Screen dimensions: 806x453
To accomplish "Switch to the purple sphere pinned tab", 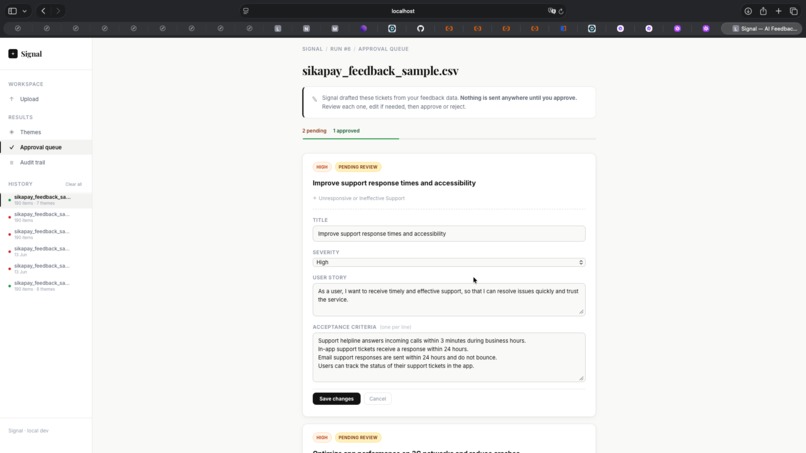I will click(x=363, y=29).
